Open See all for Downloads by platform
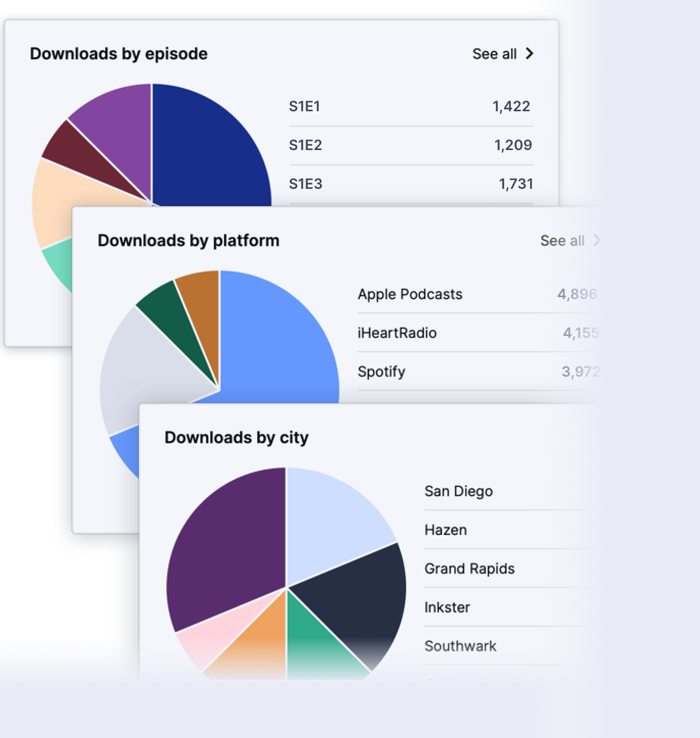Screen dimensions: 700x738 [x=562, y=240]
